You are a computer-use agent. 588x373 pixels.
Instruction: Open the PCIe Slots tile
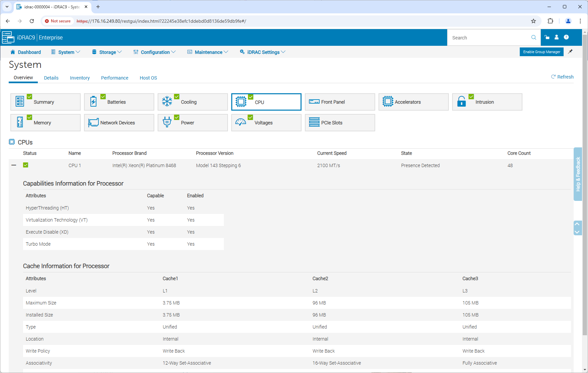pyautogui.click(x=340, y=123)
